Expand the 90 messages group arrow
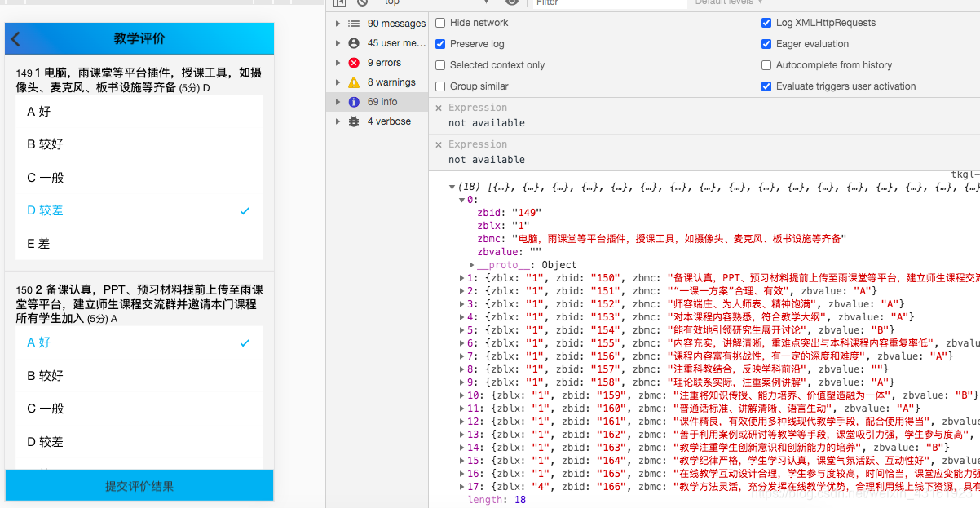 click(338, 24)
